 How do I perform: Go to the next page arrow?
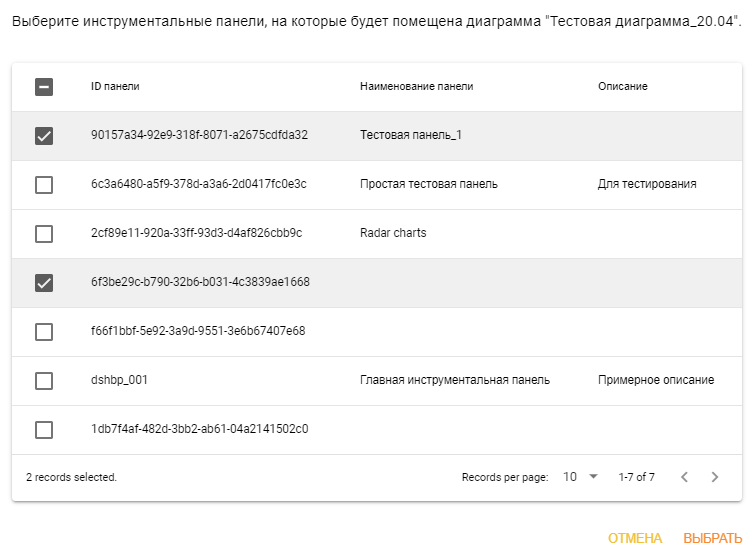[x=715, y=477]
